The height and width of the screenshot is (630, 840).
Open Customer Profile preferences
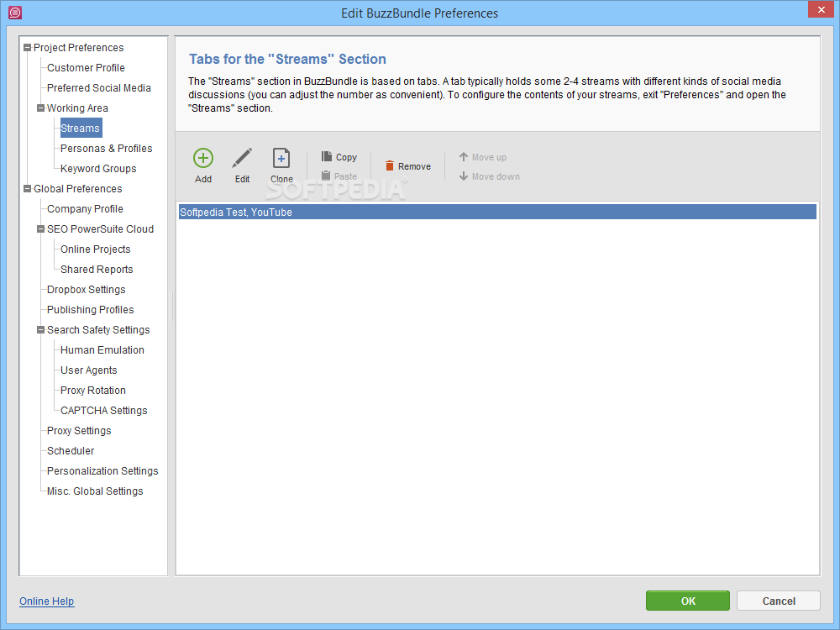(86, 68)
